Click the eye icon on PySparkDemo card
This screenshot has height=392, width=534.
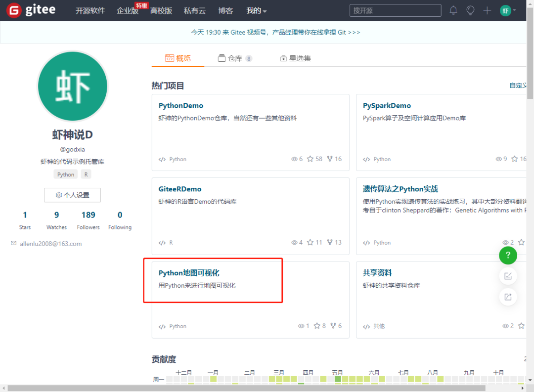point(498,159)
